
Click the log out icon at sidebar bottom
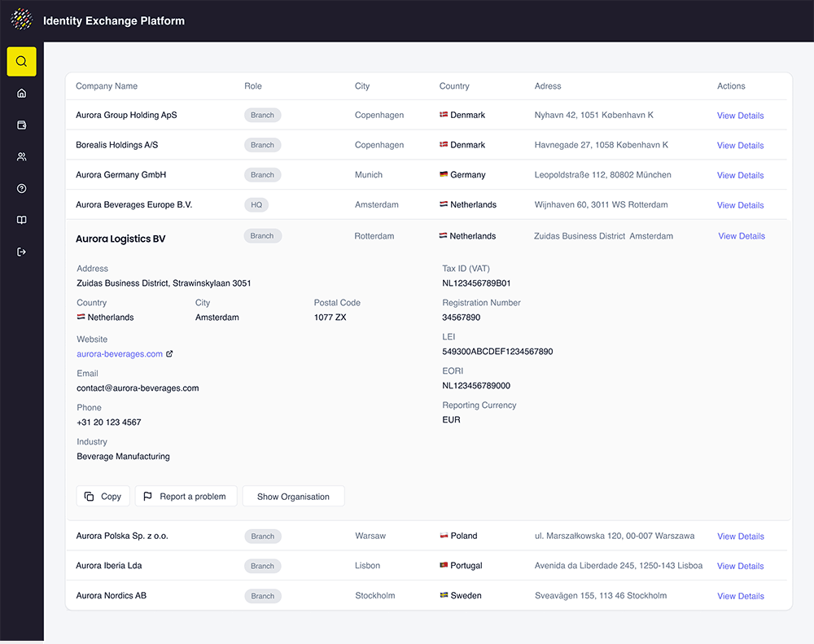[x=21, y=252]
